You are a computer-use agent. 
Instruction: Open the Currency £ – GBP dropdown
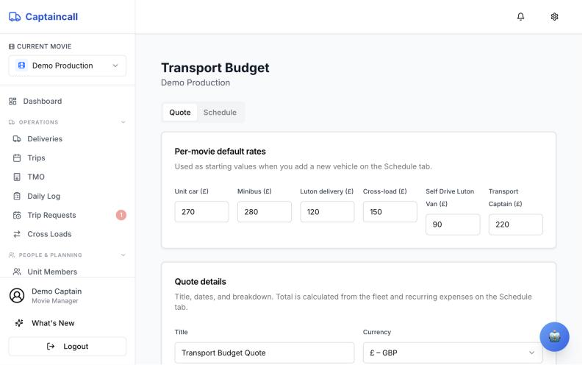pos(453,353)
